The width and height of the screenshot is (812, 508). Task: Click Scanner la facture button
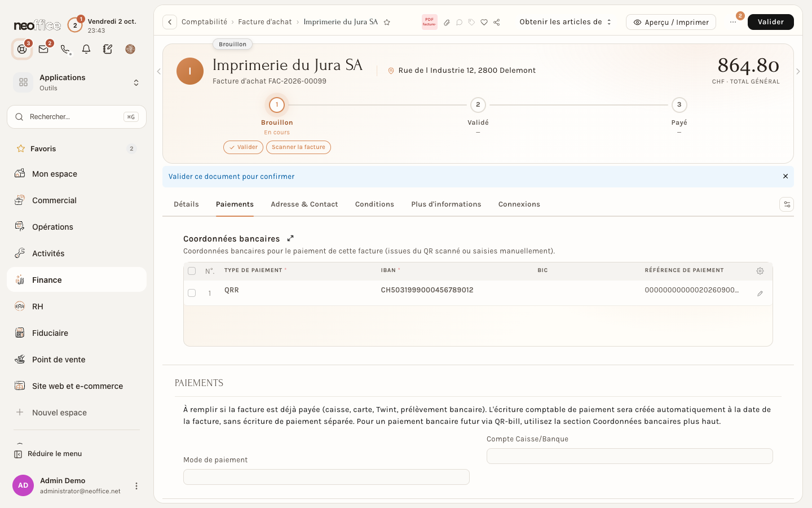click(x=298, y=147)
